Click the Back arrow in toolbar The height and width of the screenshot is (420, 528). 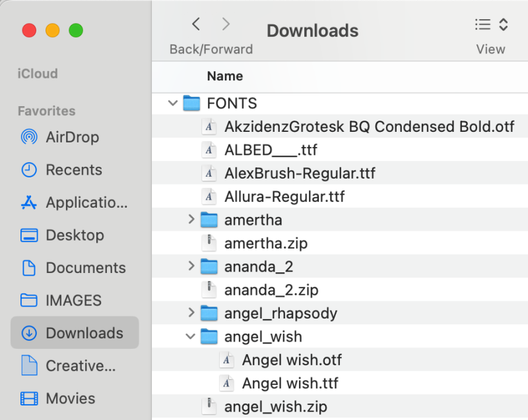pos(196,25)
